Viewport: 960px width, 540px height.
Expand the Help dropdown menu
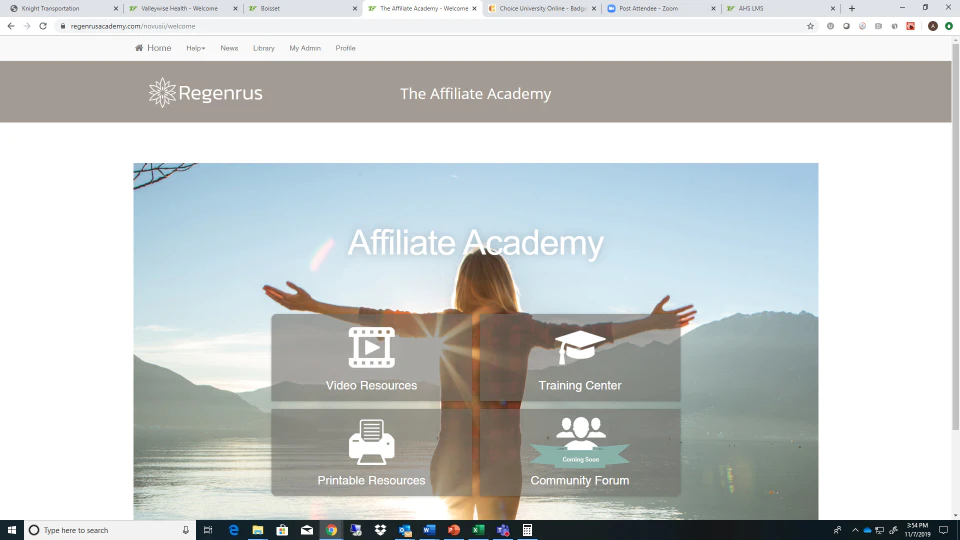(x=196, y=48)
